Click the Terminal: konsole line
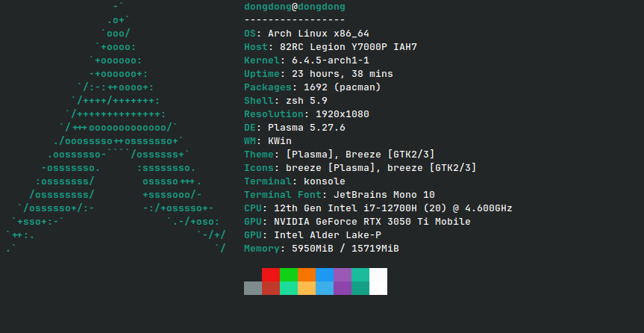644x333 pixels. 295,181
